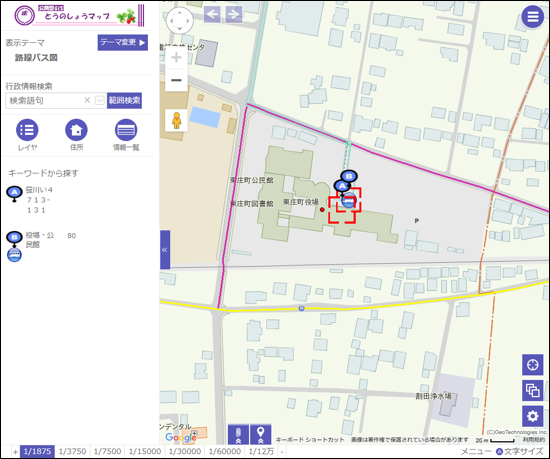Open the hamburger menu on the map
550x459 pixels.
click(x=532, y=16)
